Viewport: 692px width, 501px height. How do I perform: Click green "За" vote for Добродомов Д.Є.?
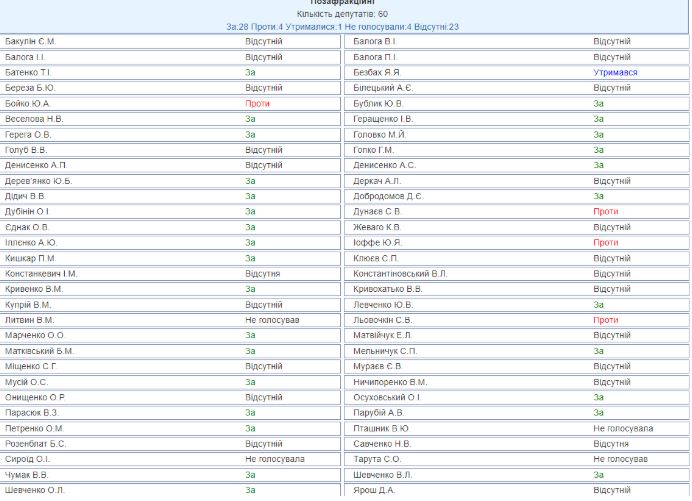click(x=598, y=196)
